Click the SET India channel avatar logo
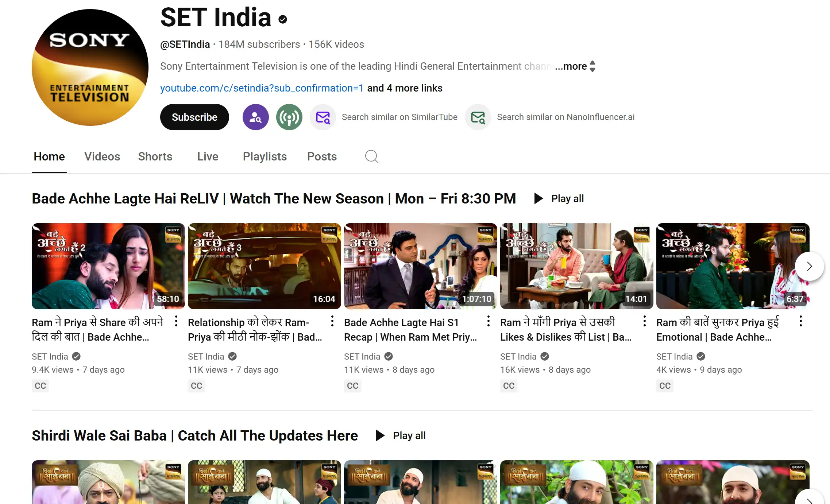The image size is (830, 504). 90,67
